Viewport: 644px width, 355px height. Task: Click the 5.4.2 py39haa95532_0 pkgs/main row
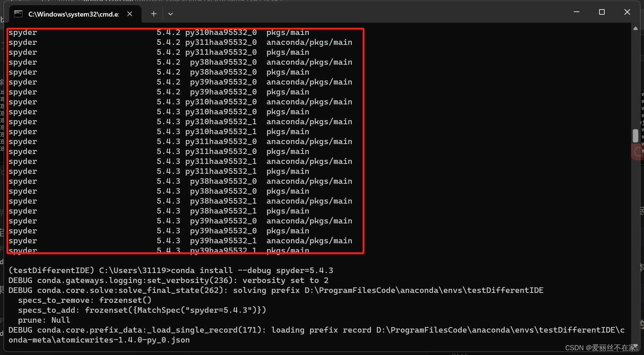click(x=159, y=92)
